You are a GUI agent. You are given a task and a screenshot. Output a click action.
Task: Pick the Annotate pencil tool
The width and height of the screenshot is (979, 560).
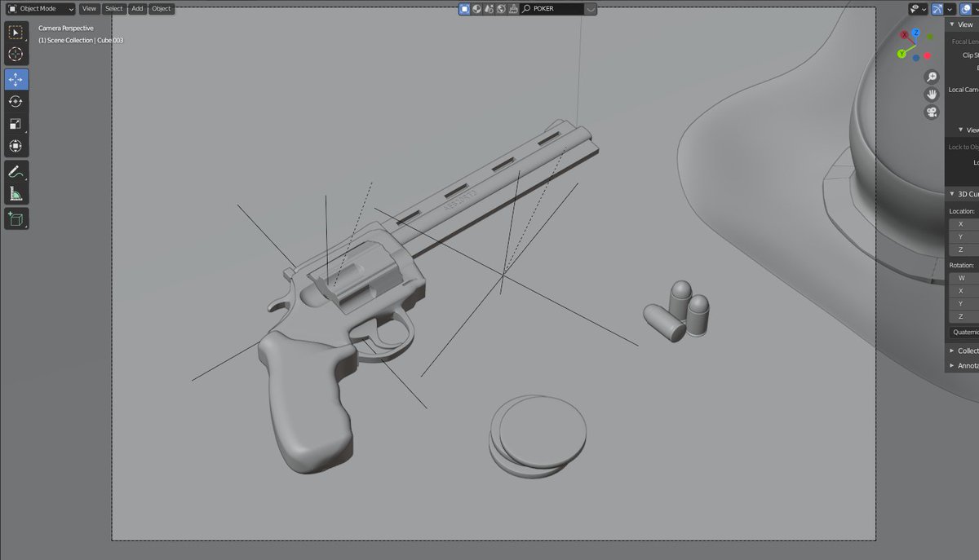click(16, 171)
